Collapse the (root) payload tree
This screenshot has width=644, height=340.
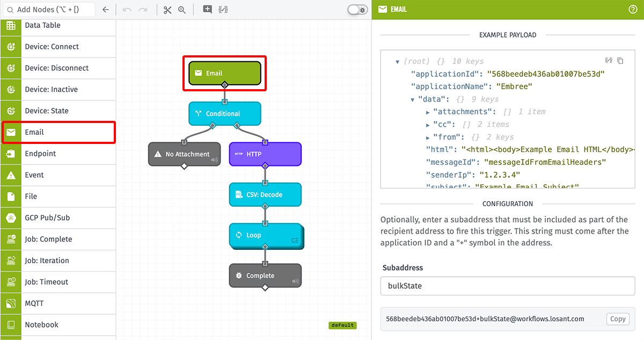[x=398, y=62]
